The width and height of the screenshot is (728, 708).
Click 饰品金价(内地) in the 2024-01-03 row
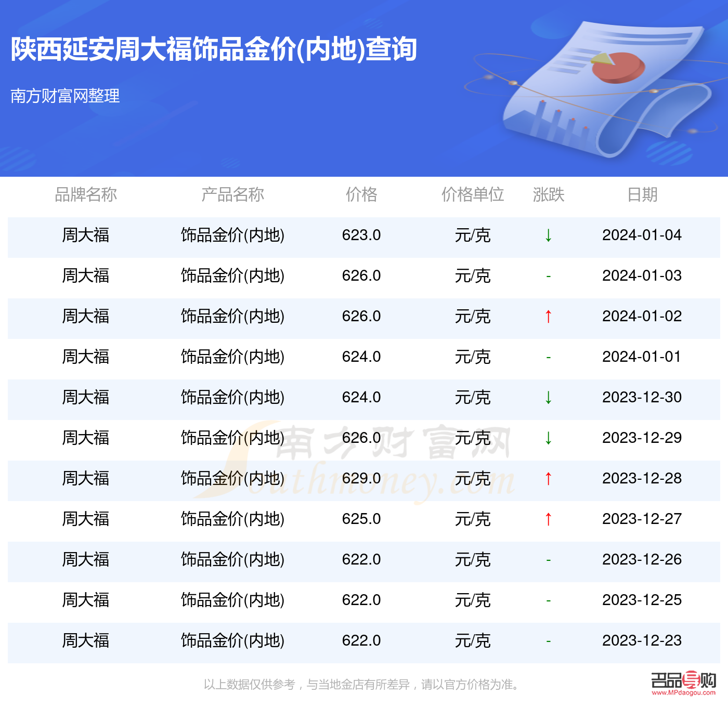[x=232, y=276]
